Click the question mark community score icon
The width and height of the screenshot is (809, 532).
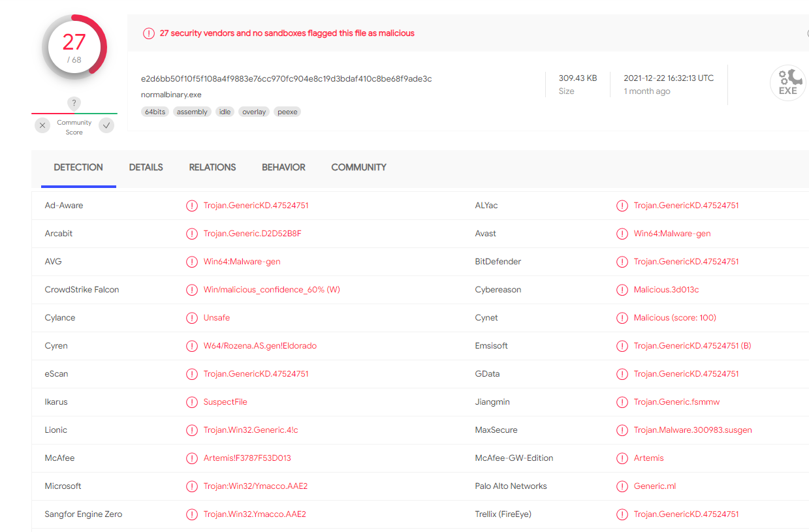click(74, 103)
